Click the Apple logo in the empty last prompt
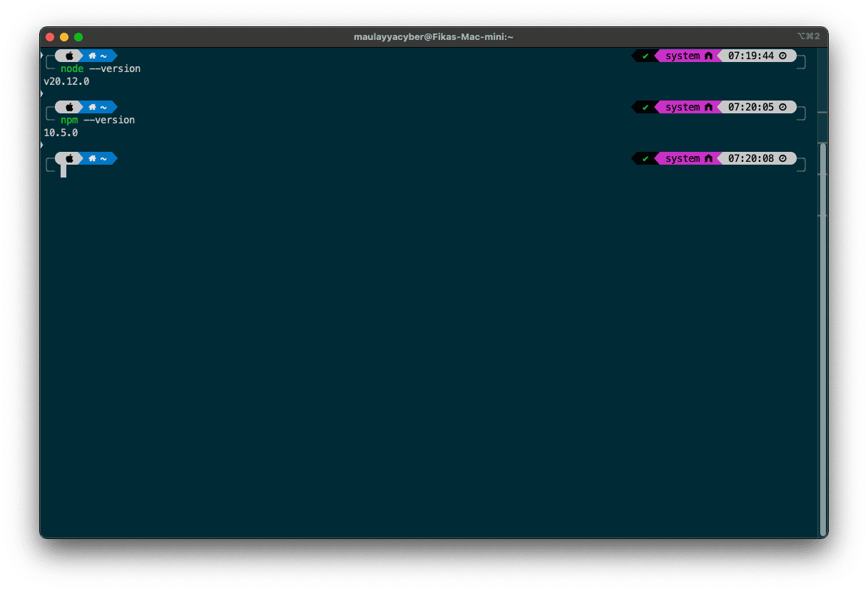The width and height of the screenshot is (868, 591). click(x=69, y=158)
